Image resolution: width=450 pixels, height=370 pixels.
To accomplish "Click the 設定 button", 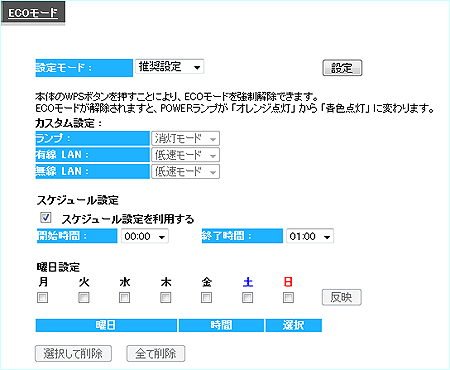I will [342, 68].
